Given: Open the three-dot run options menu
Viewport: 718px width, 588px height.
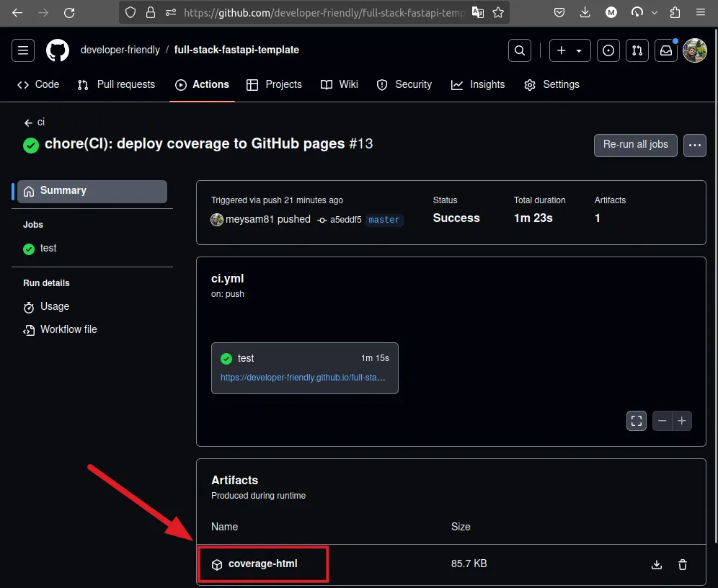Looking at the screenshot, I should pyautogui.click(x=695, y=145).
